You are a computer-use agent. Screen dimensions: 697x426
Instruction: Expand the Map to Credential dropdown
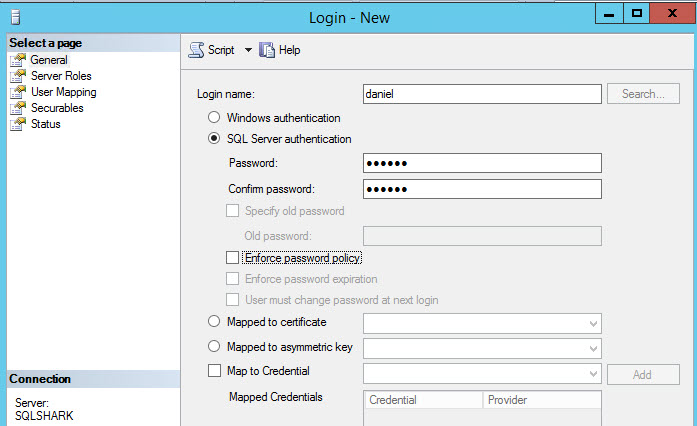(x=594, y=374)
